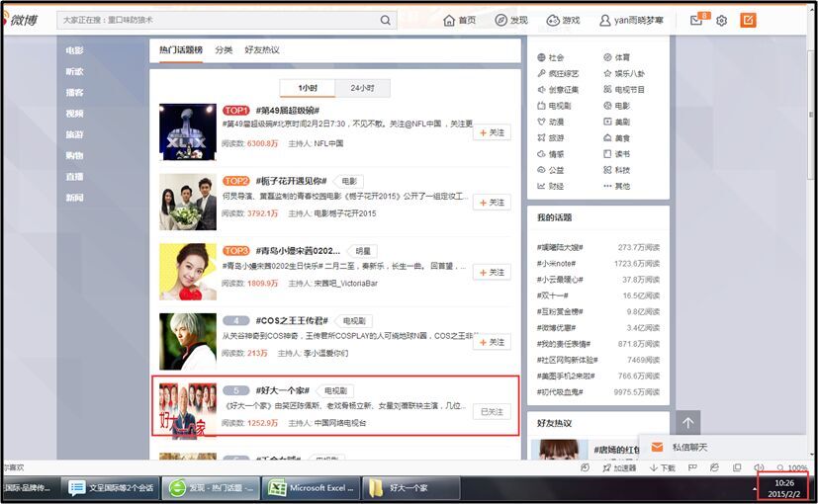Open the 好大一个家 folder in the taskbar
The width and height of the screenshot is (818, 504).
(410, 488)
